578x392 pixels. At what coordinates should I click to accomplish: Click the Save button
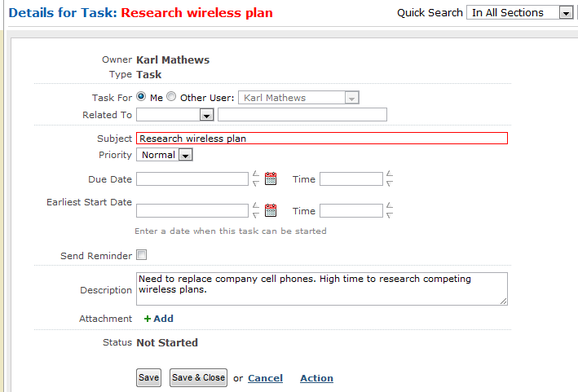point(148,377)
